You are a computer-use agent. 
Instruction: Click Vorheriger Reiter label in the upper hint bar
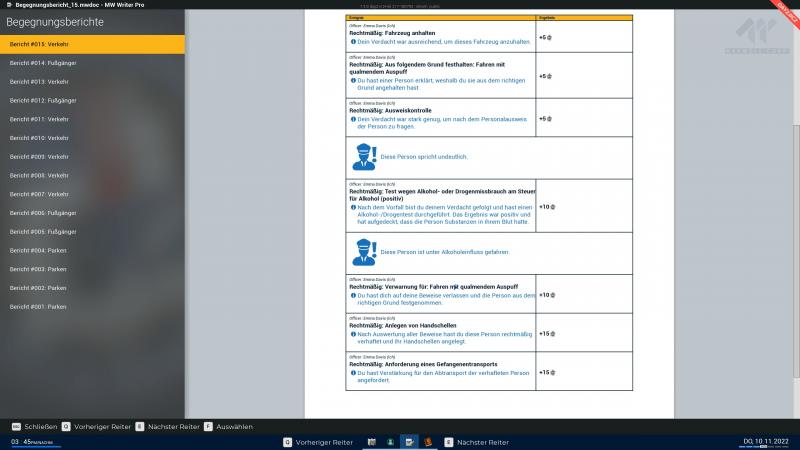(103, 427)
